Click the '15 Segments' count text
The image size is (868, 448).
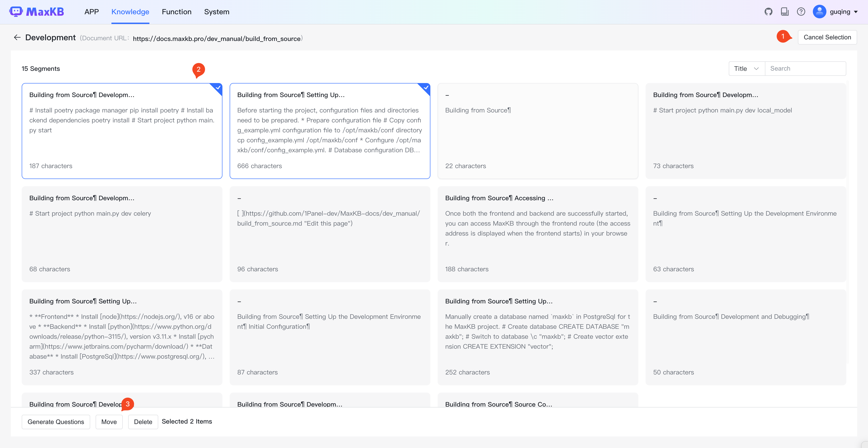pos(41,69)
